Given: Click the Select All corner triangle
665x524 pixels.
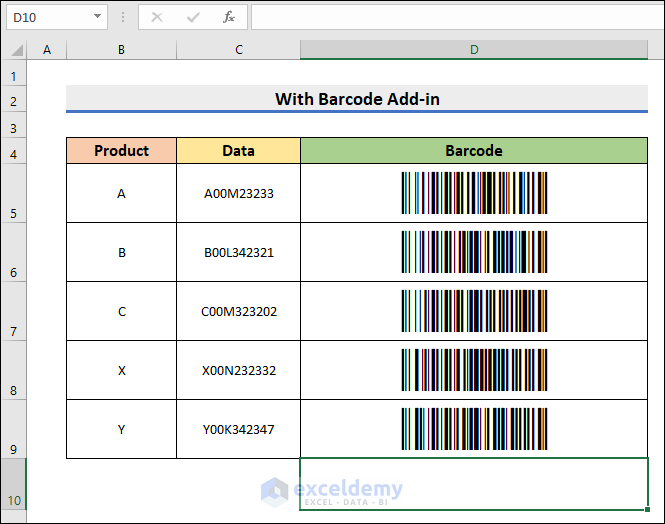Looking at the screenshot, I should pos(17,50).
